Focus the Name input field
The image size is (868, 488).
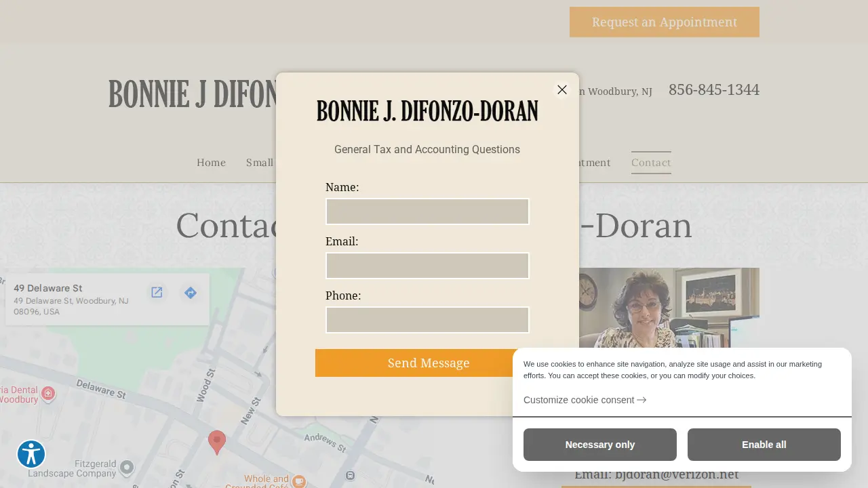pos(427,211)
